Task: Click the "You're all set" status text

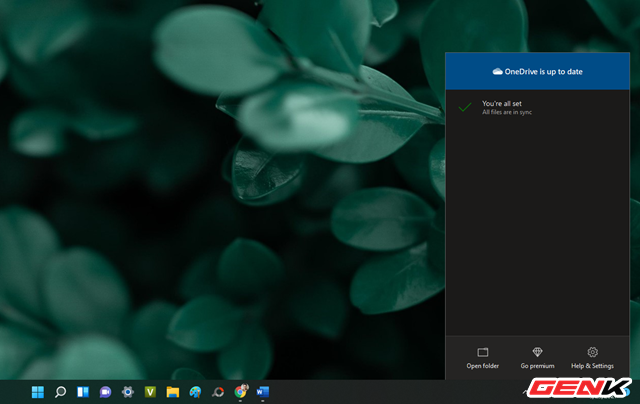Action: pos(502,104)
